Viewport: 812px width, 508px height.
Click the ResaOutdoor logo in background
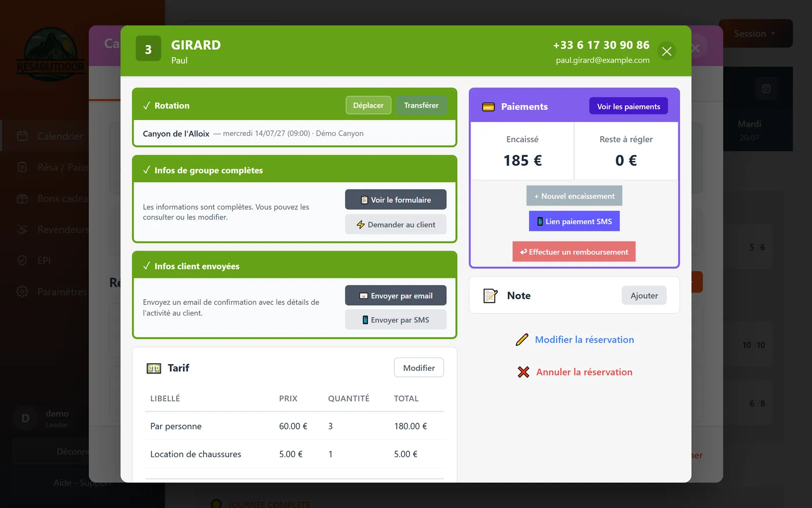[x=50, y=54]
